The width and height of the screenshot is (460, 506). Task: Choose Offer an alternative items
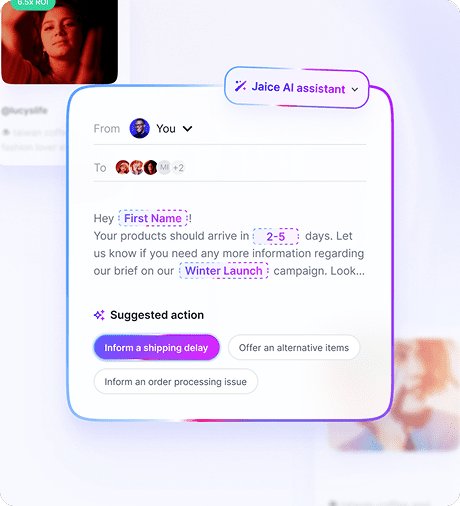(x=294, y=348)
